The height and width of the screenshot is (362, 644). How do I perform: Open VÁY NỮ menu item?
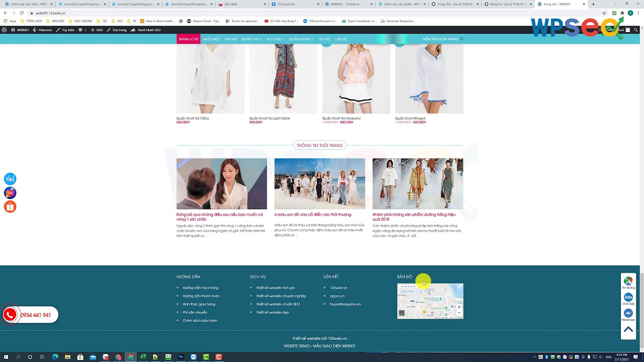230,39
